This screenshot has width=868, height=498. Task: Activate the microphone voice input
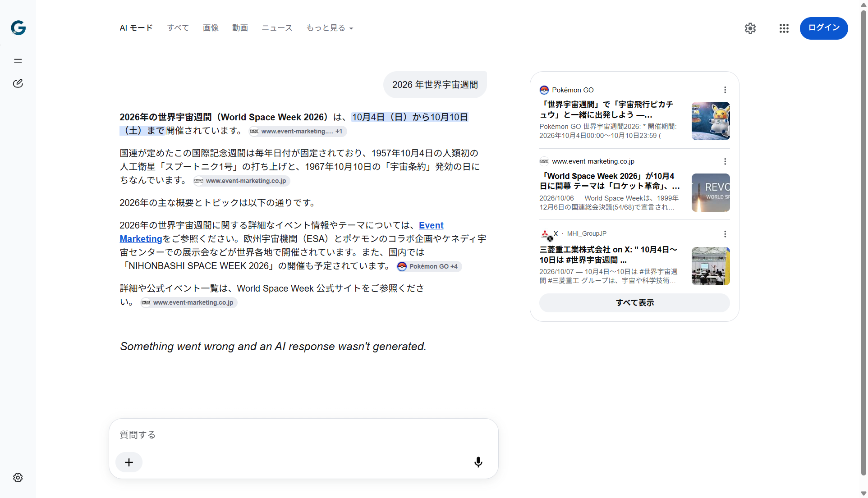point(478,462)
